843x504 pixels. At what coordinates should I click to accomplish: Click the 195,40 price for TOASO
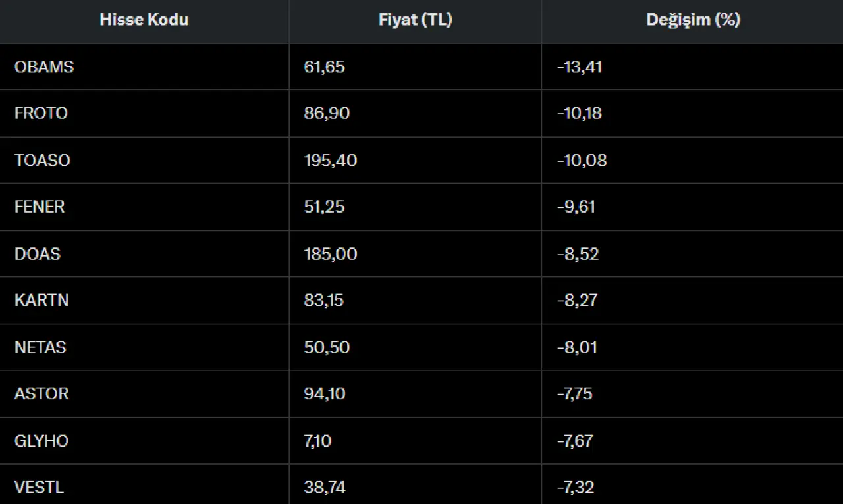[331, 161]
